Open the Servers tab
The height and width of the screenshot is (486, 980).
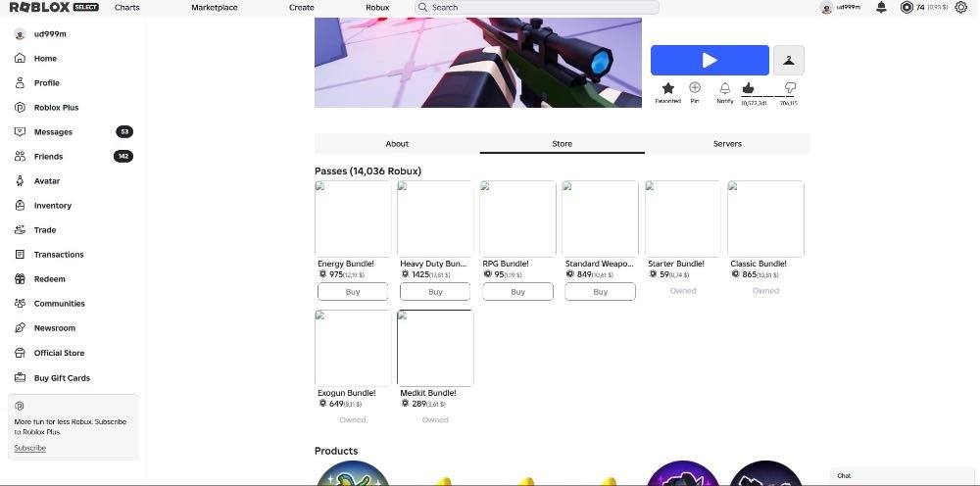click(x=727, y=144)
